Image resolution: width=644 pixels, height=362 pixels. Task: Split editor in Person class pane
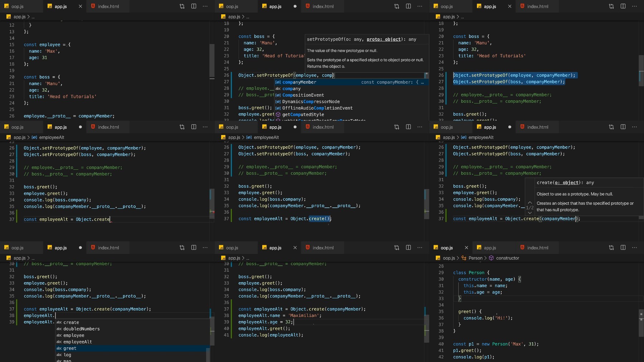(x=623, y=248)
